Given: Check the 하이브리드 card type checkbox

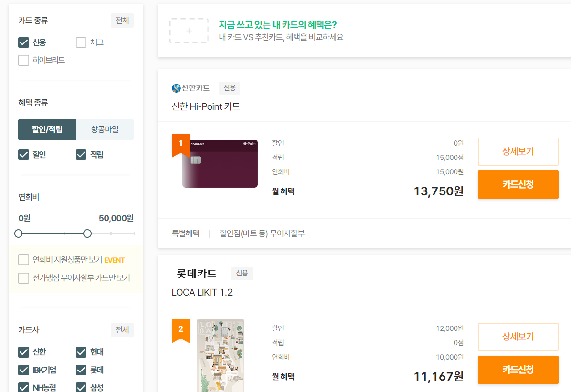Looking at the screenshot, I should pyautogui.click(x=24, y=60).
